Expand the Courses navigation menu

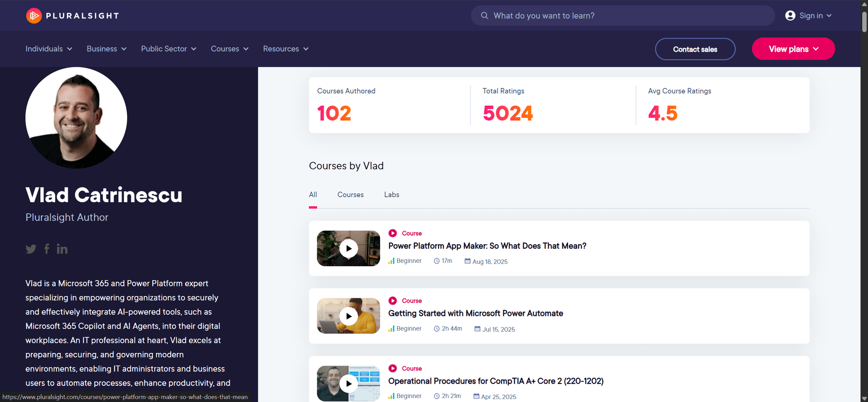coord(230,49)
